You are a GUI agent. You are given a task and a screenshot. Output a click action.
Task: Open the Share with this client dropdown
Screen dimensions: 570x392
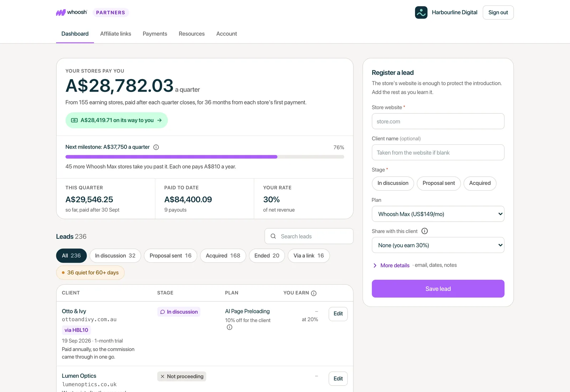pyautogui.click(x=438, y=245)
